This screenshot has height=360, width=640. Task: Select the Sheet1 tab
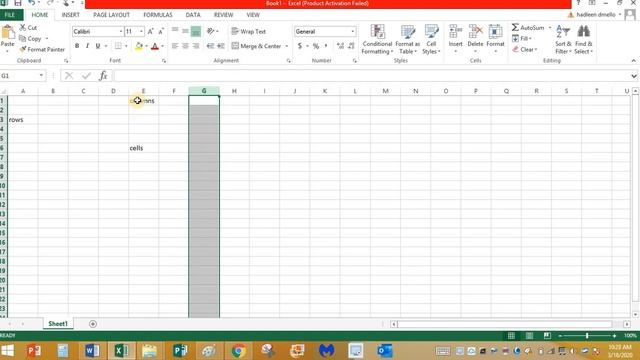tap(58, 324)
